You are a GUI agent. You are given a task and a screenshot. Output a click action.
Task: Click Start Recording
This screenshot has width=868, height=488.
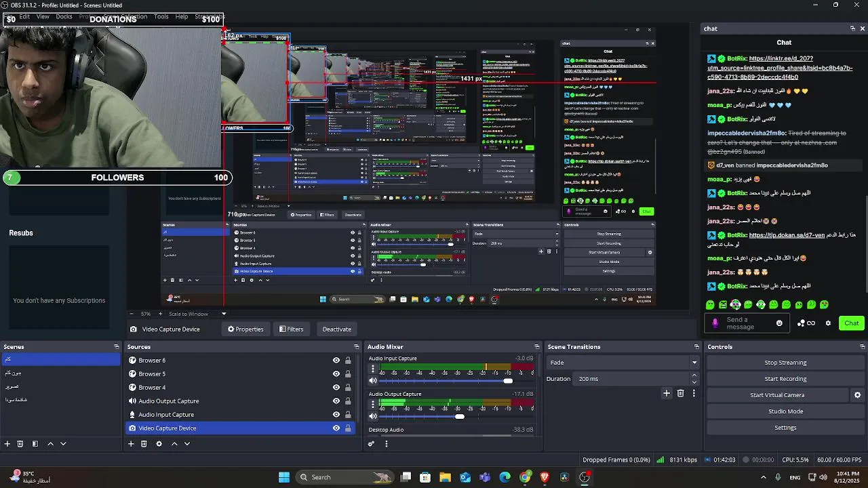pyautogui.click(x=785, y=379)
